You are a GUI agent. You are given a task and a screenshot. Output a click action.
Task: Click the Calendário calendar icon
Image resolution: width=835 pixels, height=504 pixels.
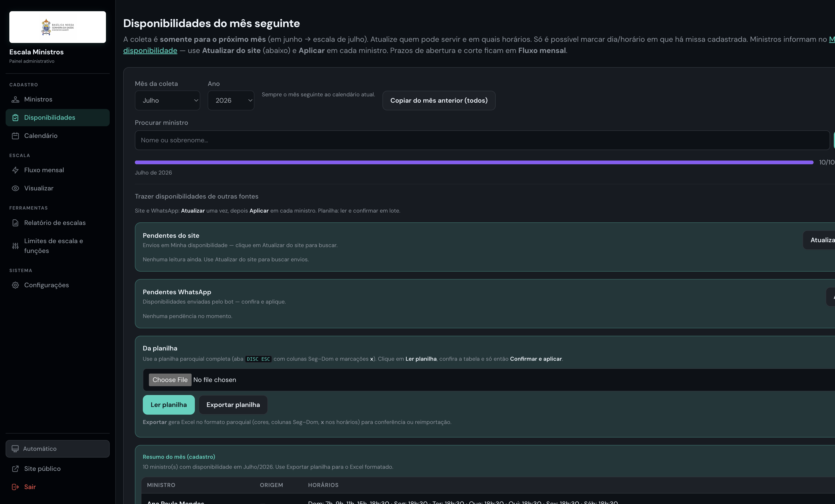point(15,136)
